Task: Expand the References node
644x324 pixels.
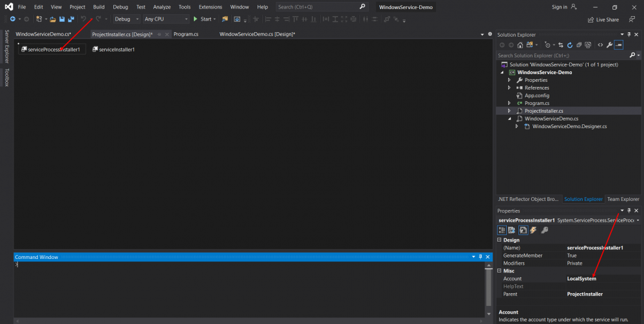Action: pos(509,88)
